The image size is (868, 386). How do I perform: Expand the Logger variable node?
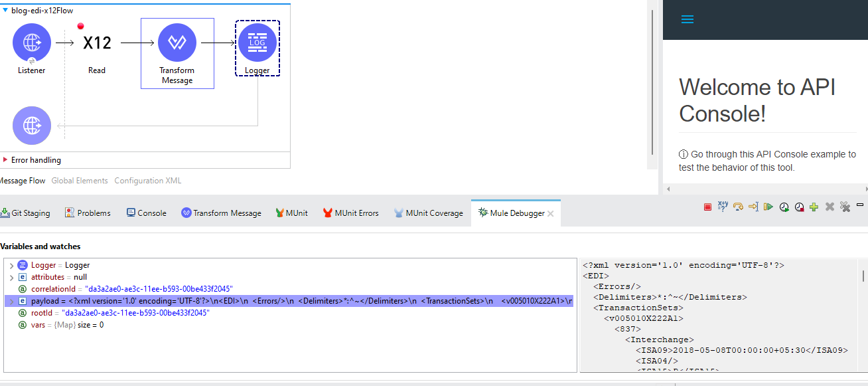[x=11, y=266]
